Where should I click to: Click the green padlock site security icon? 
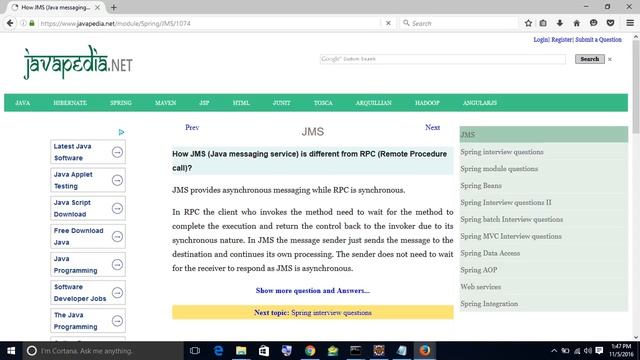coord(32,23)
